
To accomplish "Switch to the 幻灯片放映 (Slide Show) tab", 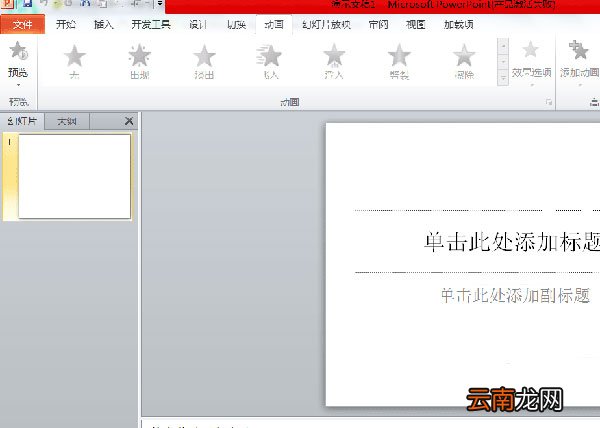I will [326, 24].
